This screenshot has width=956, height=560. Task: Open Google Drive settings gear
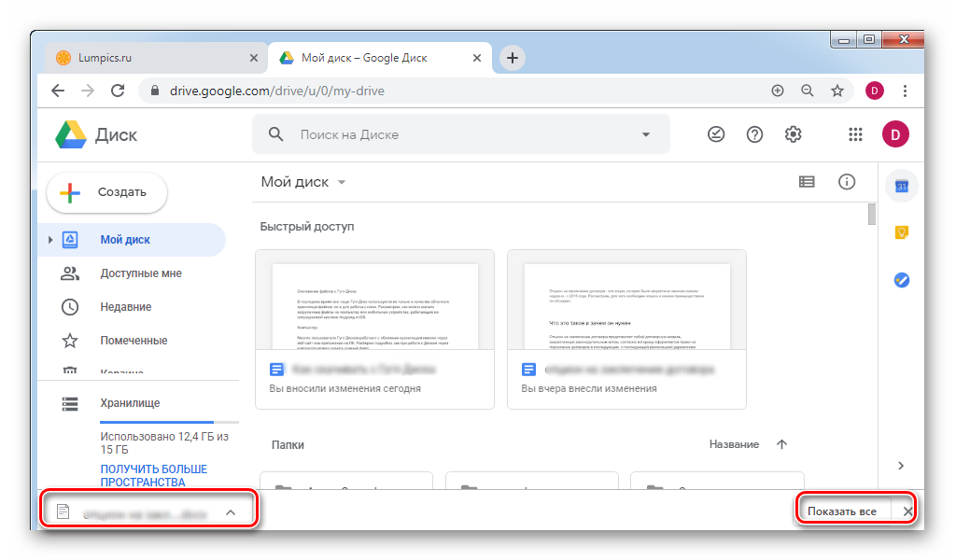point(793,134)
